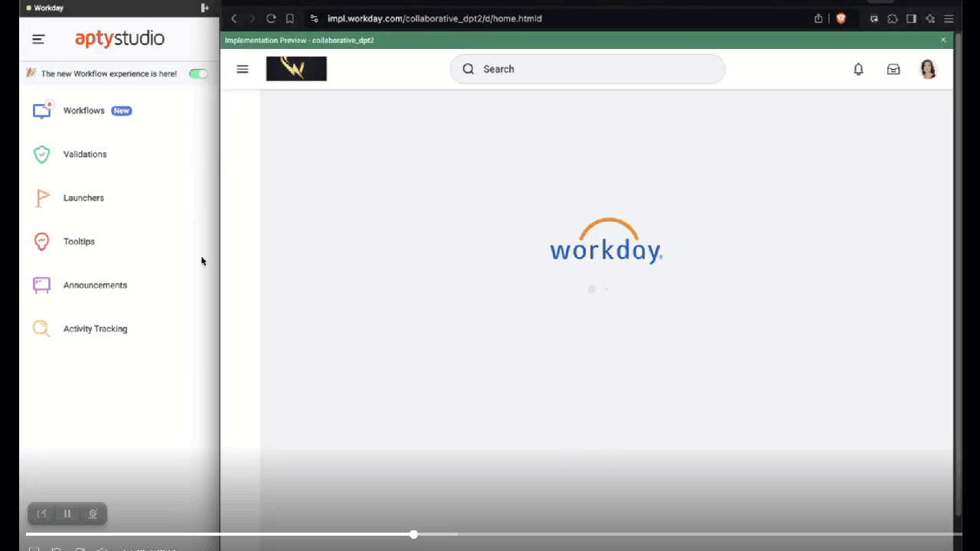980x551 pixels.
Task: Click the Announcements board icon
Action: (x=41, y=285)
